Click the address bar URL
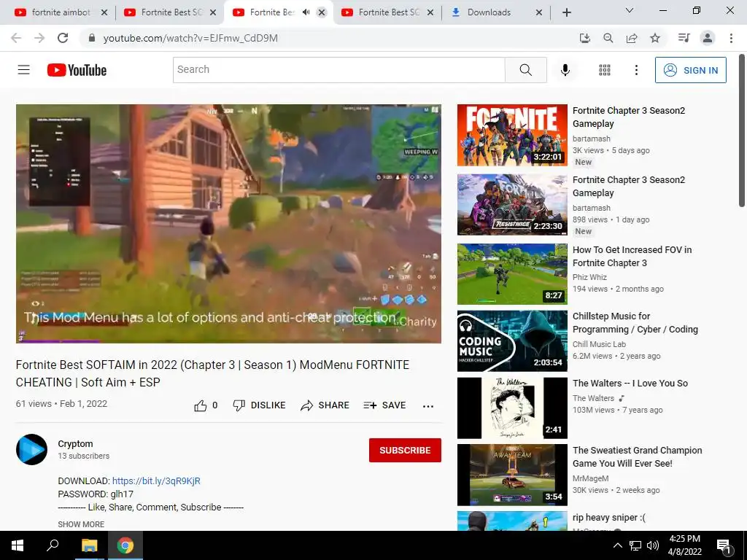This screenshot has width=747, height=560. tap(190, 38)
